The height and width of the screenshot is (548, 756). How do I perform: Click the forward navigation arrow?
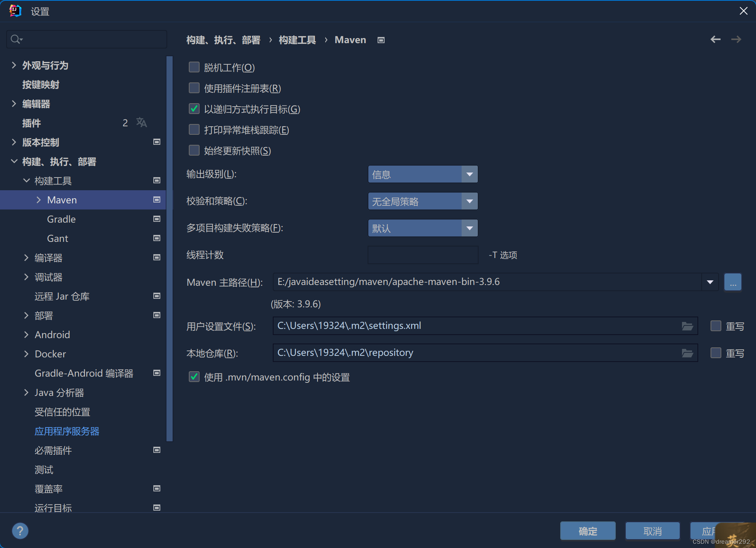pos(736,39)
